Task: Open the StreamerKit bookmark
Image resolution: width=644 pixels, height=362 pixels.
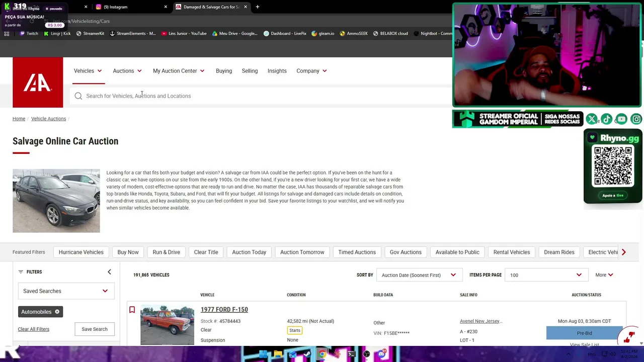Action: click(x=90, y=34)
